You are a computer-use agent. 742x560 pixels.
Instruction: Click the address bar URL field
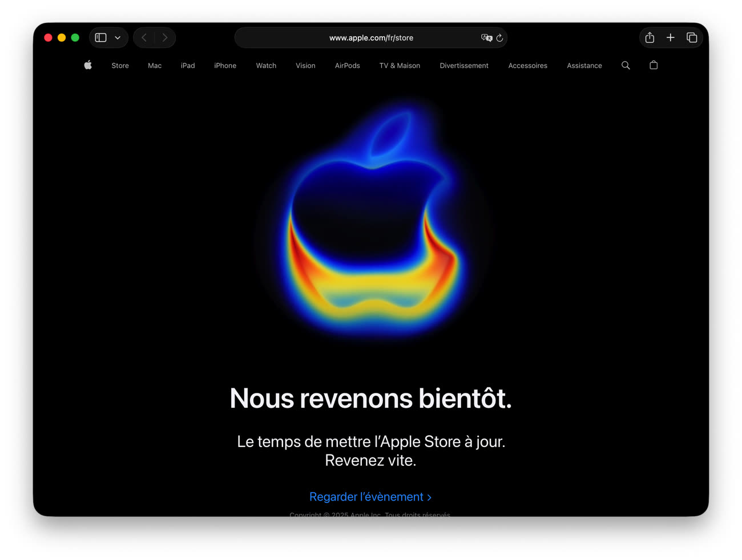point(371,38)
